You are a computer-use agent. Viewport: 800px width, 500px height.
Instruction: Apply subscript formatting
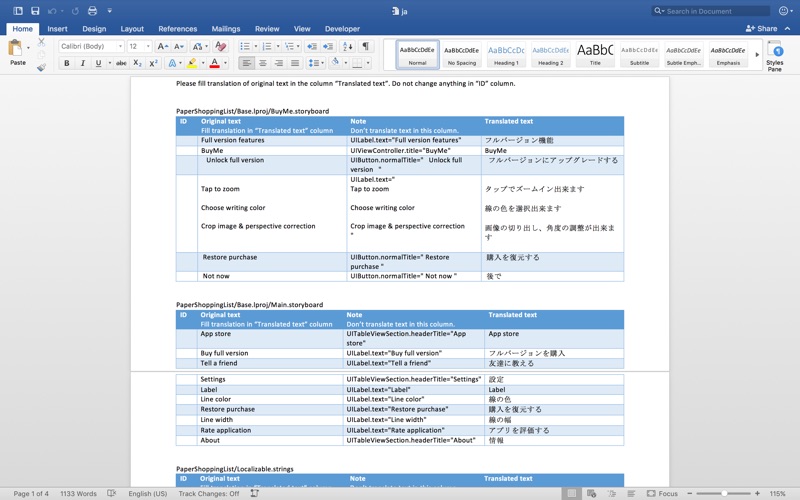coord(137,63)
